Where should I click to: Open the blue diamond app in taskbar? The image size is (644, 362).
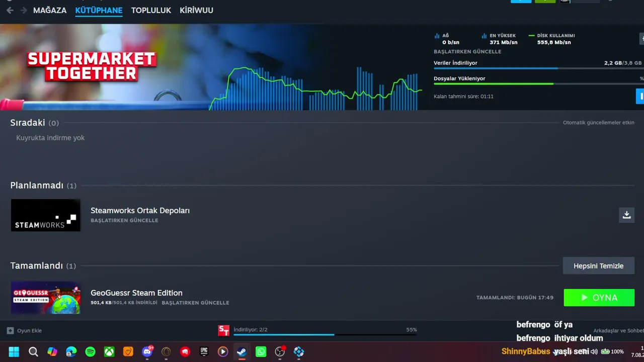299,352
